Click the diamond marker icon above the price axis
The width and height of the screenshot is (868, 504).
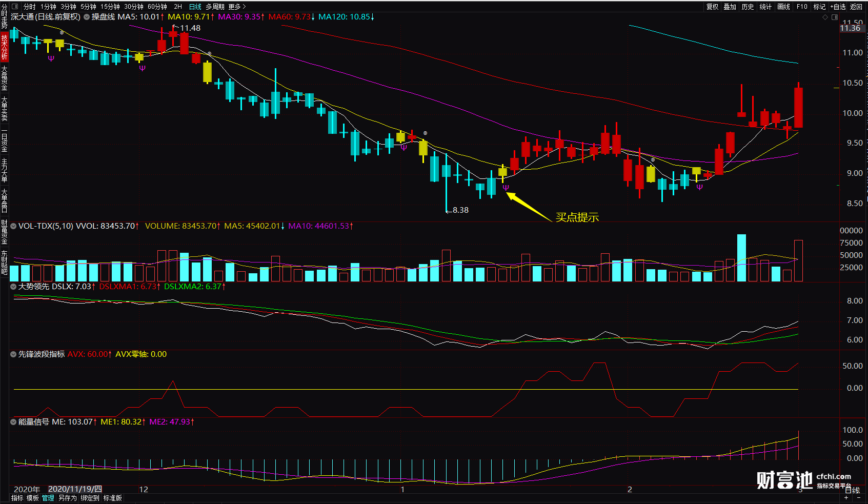pyautogui.click(x=825, y=17)
